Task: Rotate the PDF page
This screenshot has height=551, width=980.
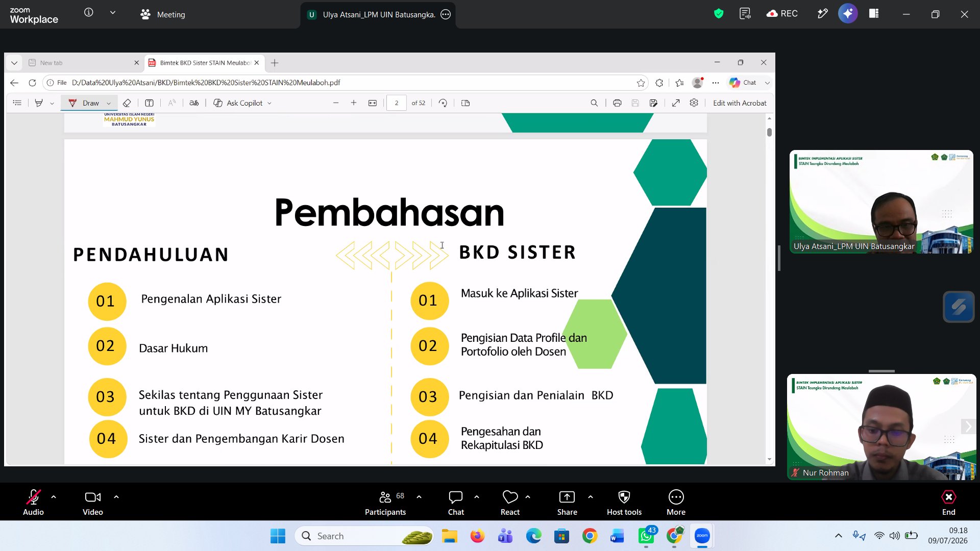Action: coord(443,103)
